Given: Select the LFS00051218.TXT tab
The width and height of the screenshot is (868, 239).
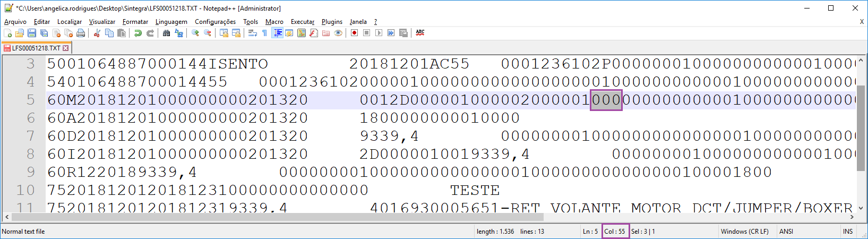Looking at the screenshot, I should [36, 48].
